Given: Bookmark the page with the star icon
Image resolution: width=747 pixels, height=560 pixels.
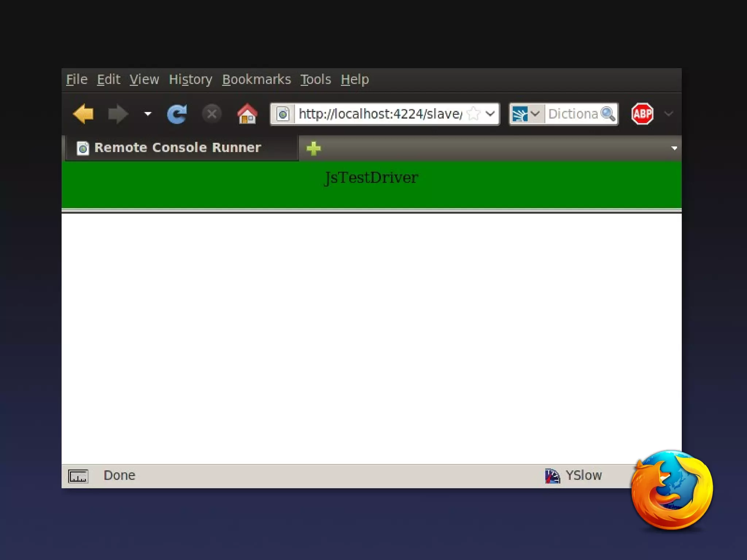Looking at the screenshot, I should (x=473, y=114).
